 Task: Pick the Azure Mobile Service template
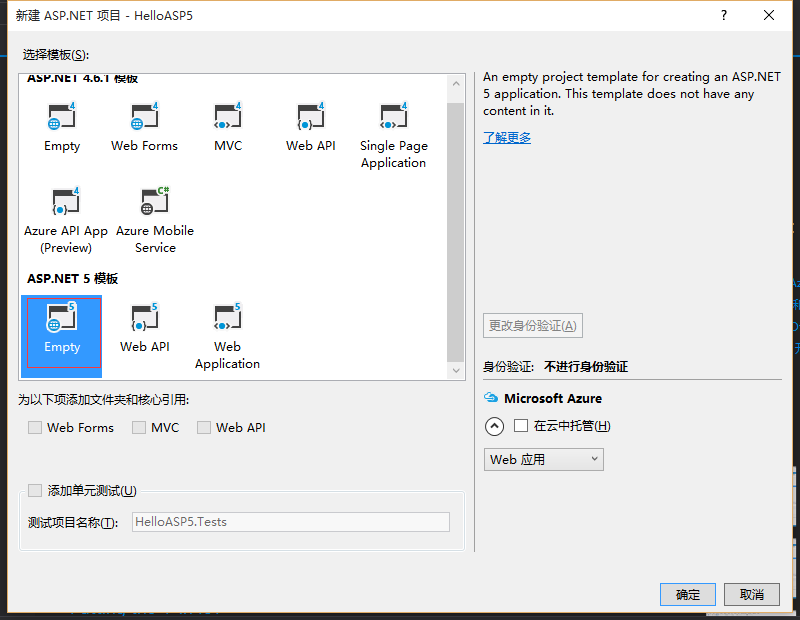pos(155,220)
